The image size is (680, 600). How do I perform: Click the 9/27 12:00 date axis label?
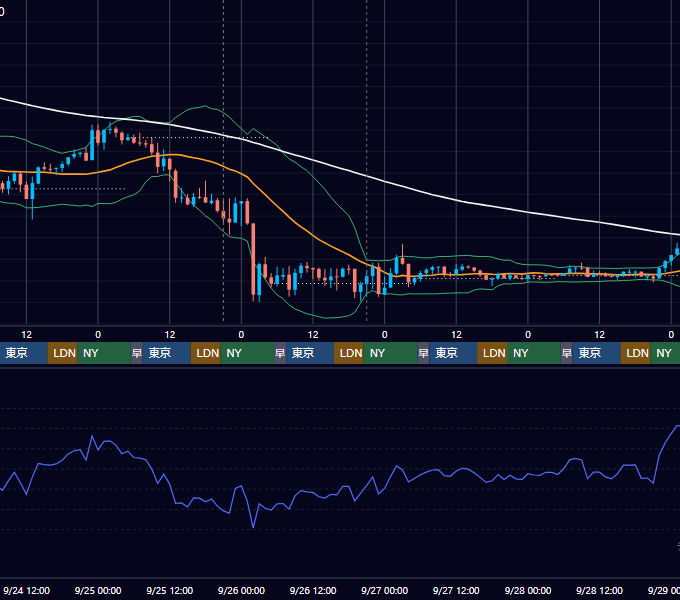(456, 590)
